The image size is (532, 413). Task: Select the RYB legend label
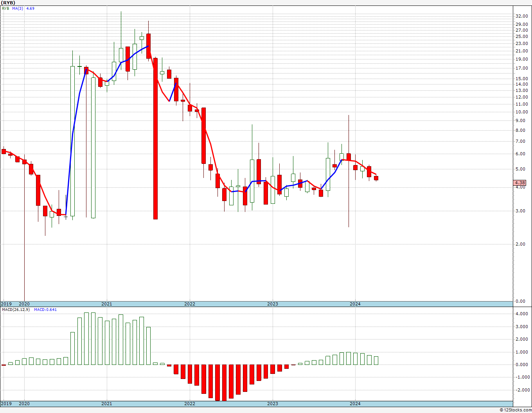(5, 8)
